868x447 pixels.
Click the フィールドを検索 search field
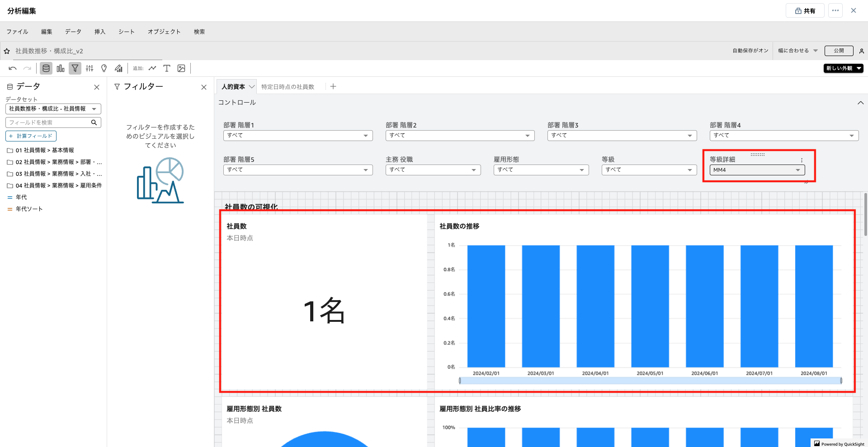click(x=49, y=122)
